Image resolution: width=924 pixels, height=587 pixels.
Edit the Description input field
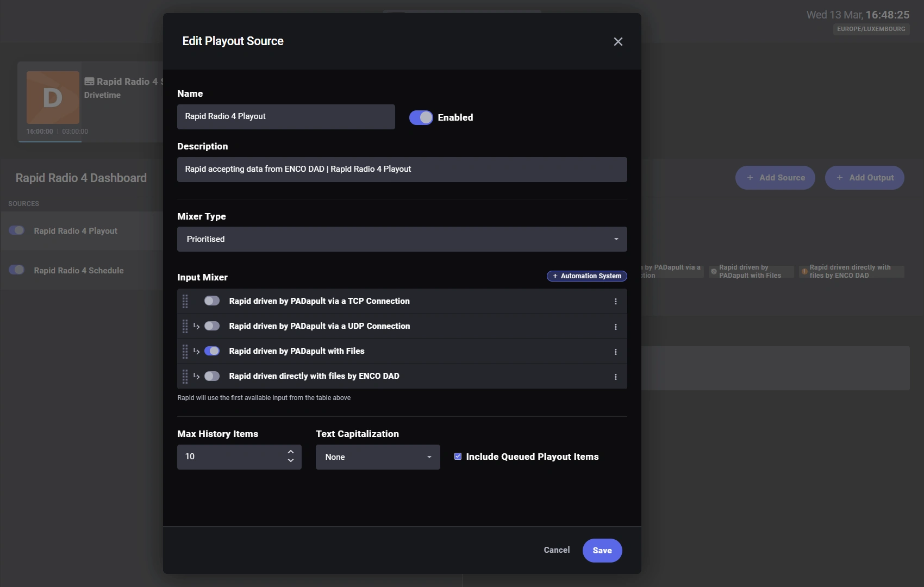coord(402,170)
